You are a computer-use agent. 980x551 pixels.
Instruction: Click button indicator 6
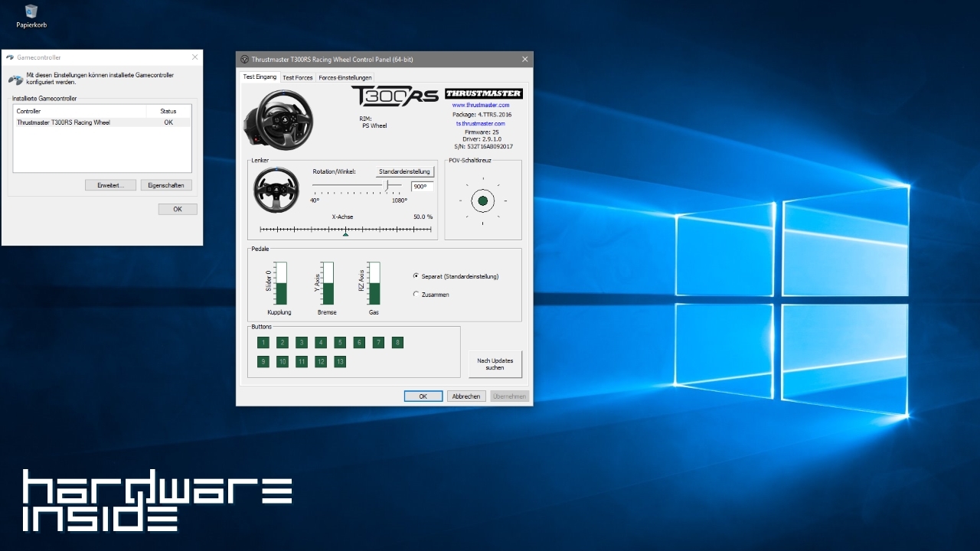coord(359,342)
